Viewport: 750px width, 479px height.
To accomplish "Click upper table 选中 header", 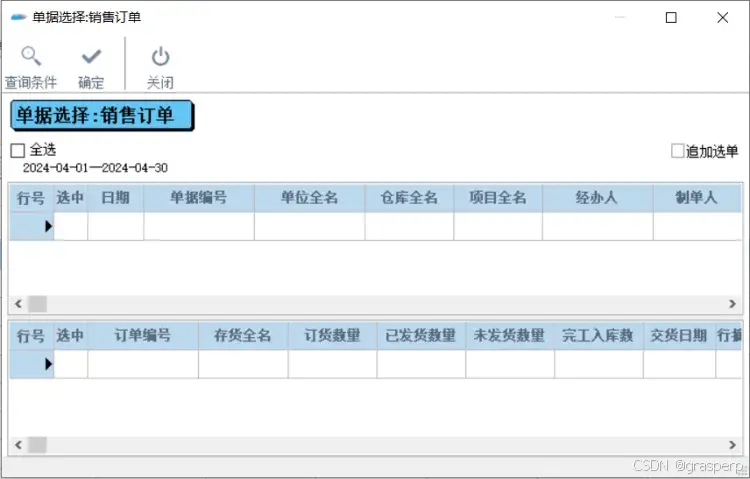I will pos(70,198).
